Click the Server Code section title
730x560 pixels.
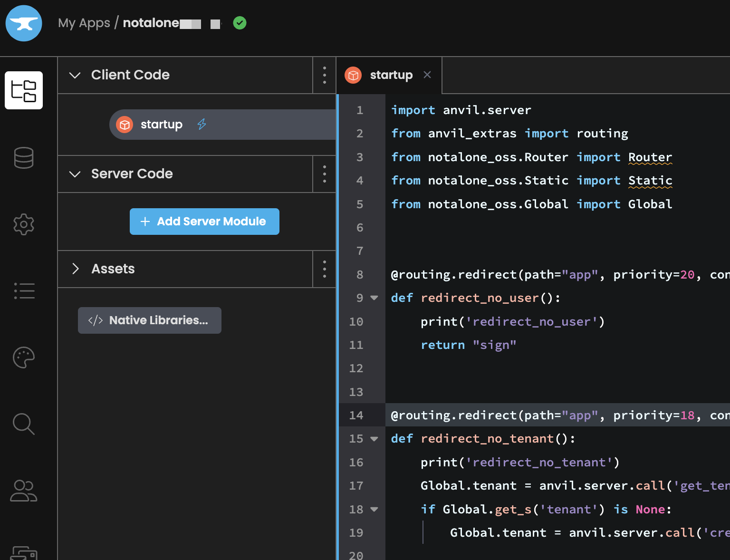(132, 174)
